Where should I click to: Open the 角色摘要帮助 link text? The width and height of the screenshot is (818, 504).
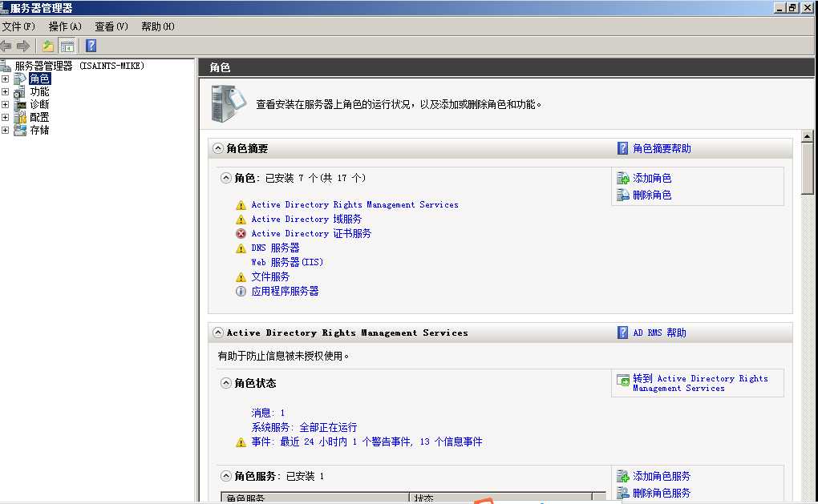662,148
